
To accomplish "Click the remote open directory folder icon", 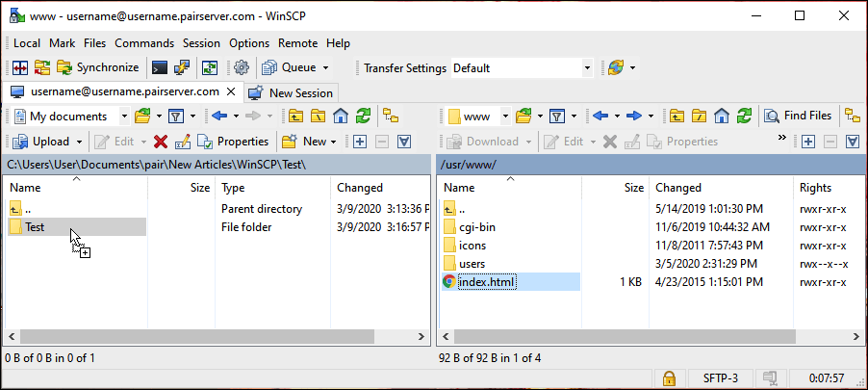I will pos(523,117).
